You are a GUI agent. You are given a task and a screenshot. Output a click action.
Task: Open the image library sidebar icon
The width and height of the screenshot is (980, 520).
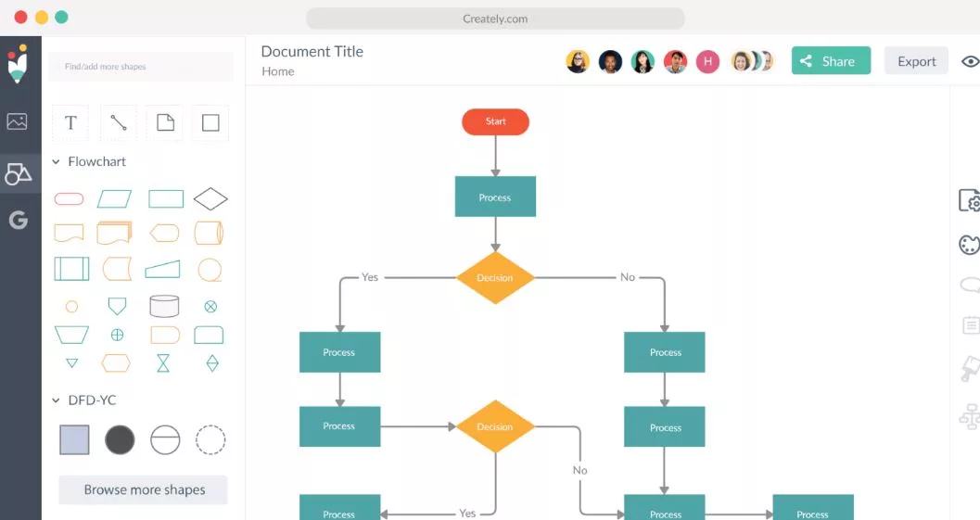(17, 120)
